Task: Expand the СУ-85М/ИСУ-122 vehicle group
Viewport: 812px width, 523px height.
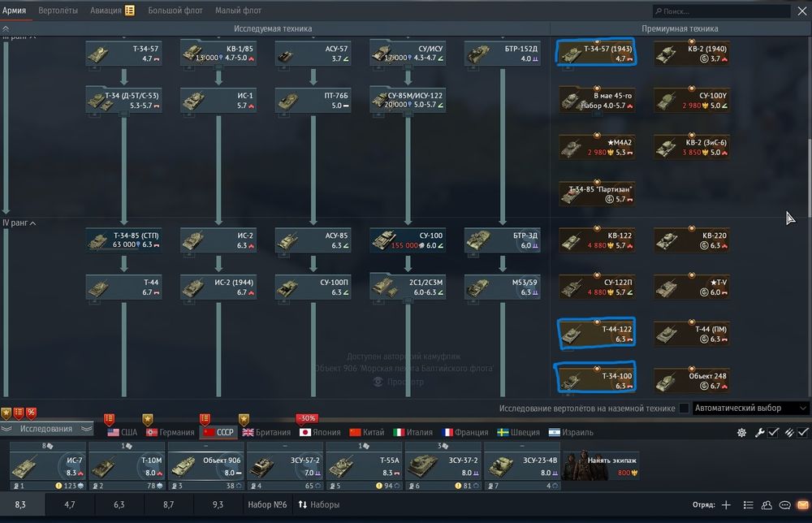Action: coord(408,101)
